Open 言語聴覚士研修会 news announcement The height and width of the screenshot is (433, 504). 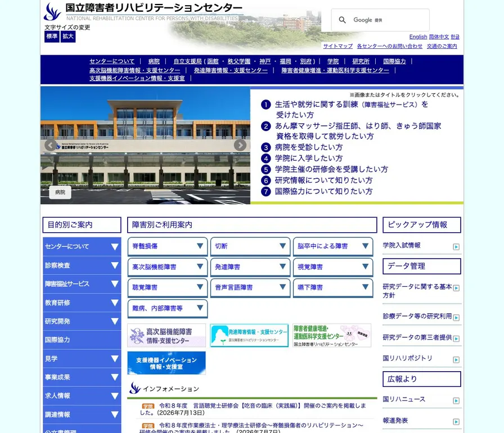pos(253,409)
